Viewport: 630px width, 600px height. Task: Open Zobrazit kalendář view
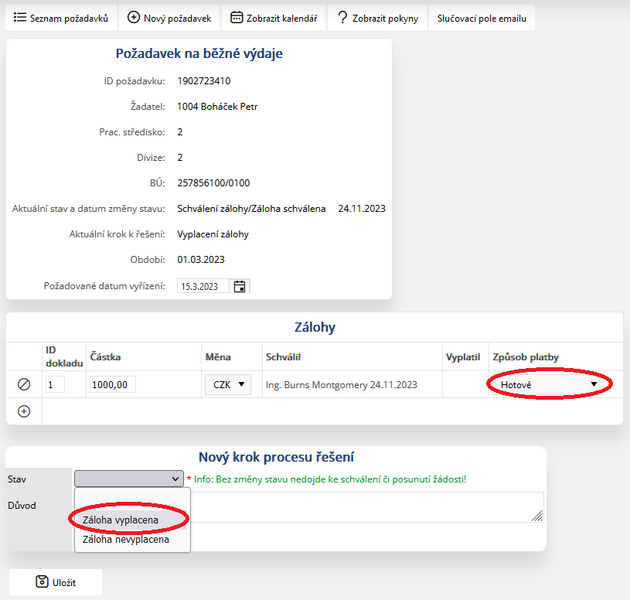(x=274, y=18)
